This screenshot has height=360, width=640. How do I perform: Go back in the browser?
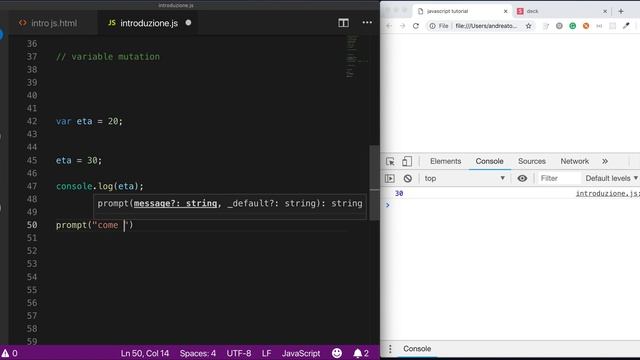pos(389,26)
